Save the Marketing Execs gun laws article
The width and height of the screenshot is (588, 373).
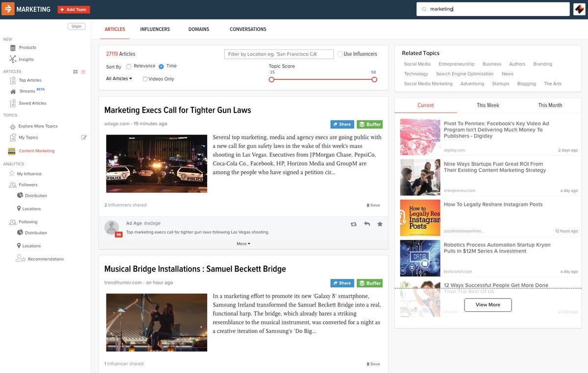point(373,205)
